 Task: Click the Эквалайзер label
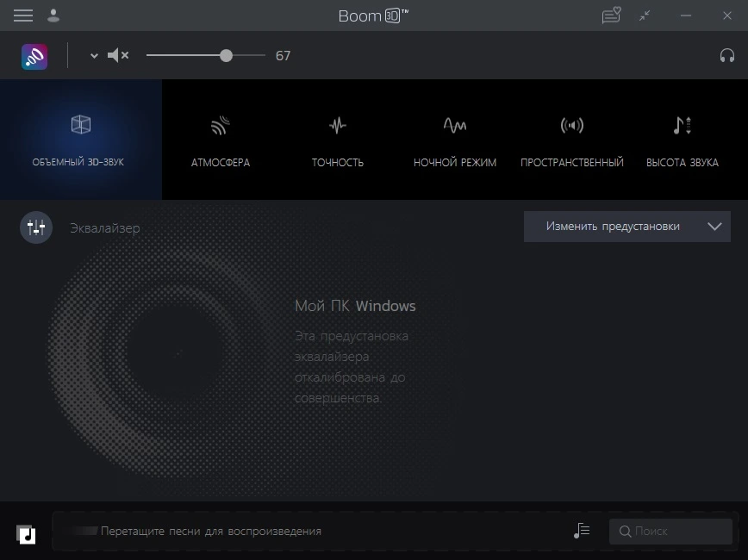[x=105, y=228]
